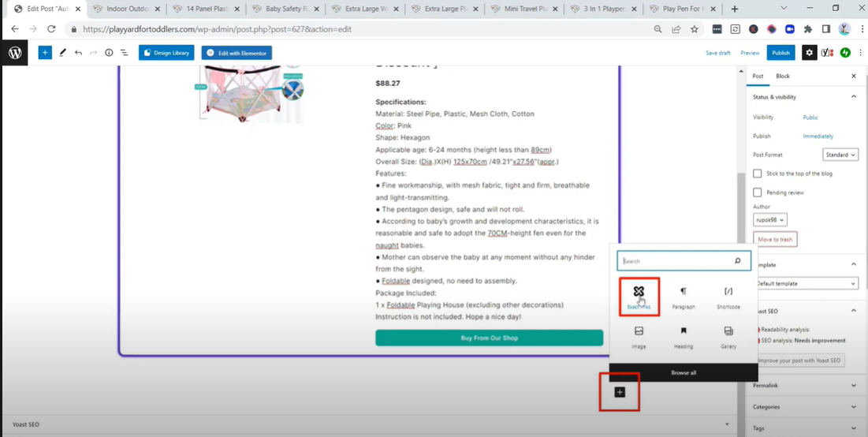
Task: Switch to 3 In 1 Playpen tab
Action: tap(603, 9)
